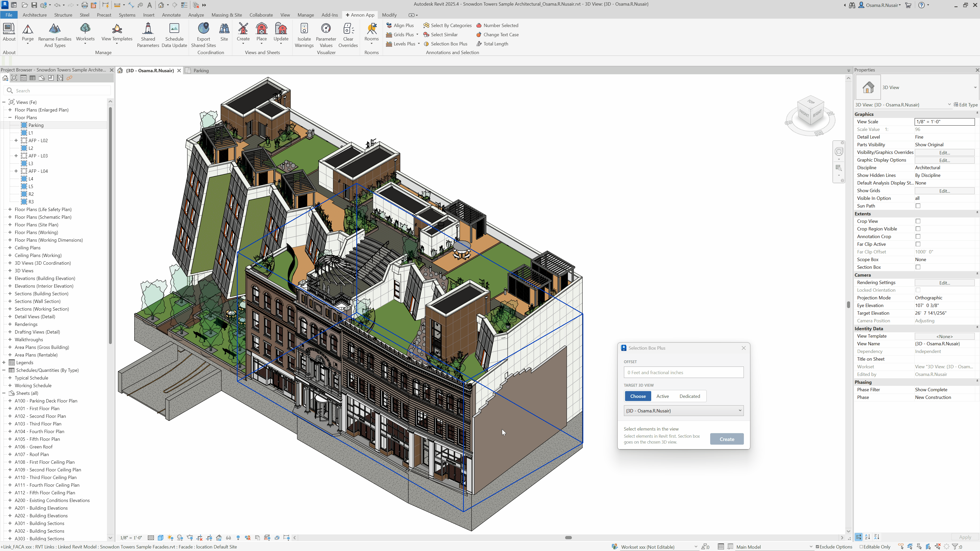Click Create in the Selection Box Plus dialog
This screenshot has width=980, height=551.
[x=727, y=439]
